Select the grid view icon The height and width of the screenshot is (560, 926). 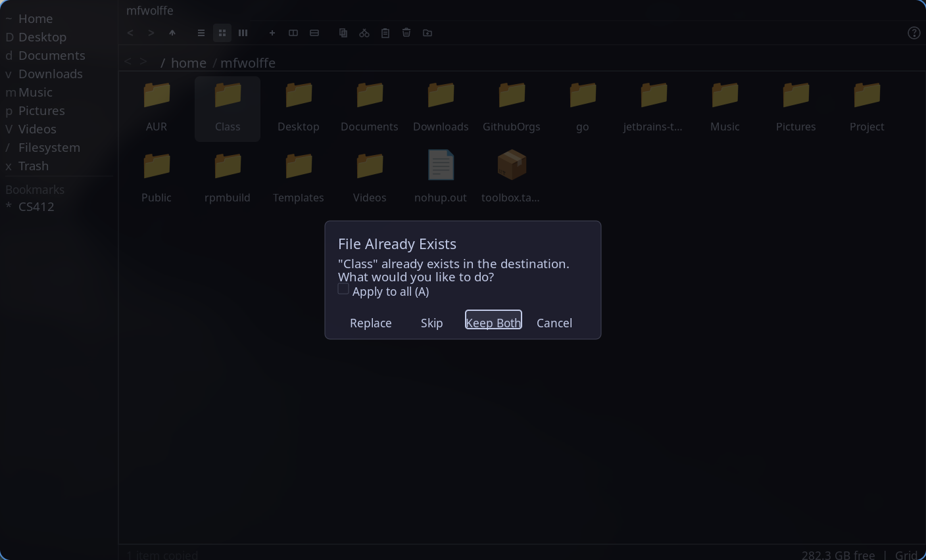(222, 32)
